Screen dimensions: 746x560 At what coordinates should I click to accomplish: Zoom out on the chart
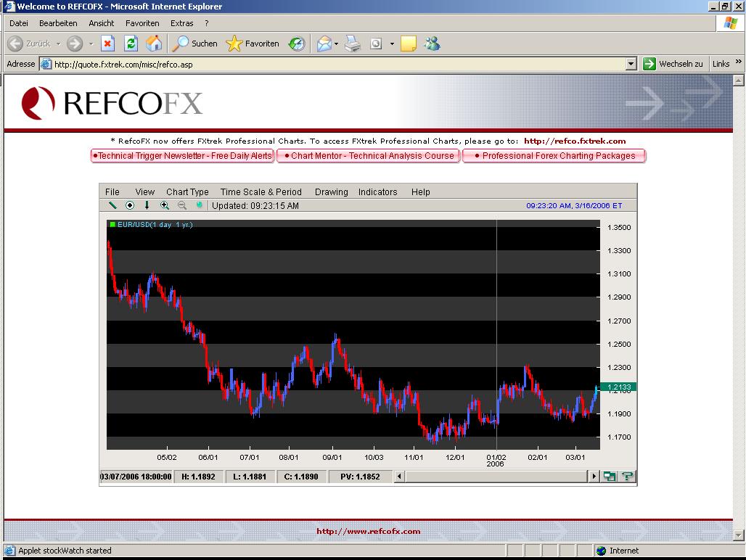(181, 205)
